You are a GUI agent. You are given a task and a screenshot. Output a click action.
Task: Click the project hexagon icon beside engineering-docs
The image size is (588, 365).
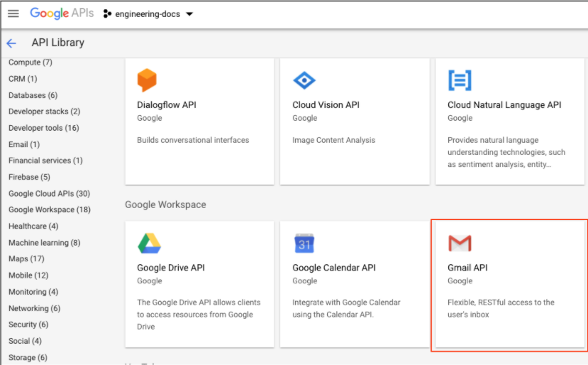[x=107, y=14]
